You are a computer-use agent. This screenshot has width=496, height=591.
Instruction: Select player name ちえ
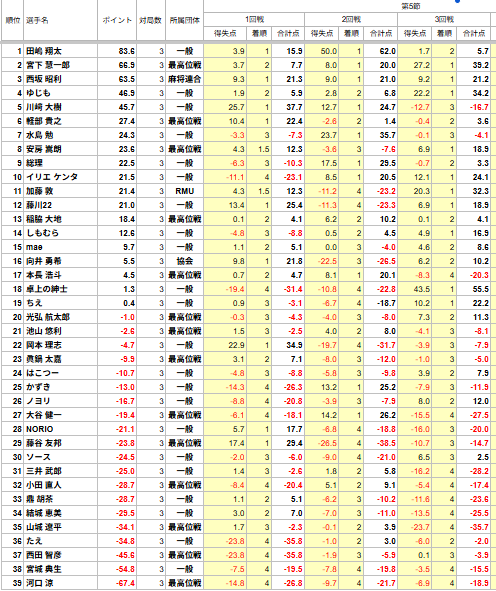click(34, 303)
